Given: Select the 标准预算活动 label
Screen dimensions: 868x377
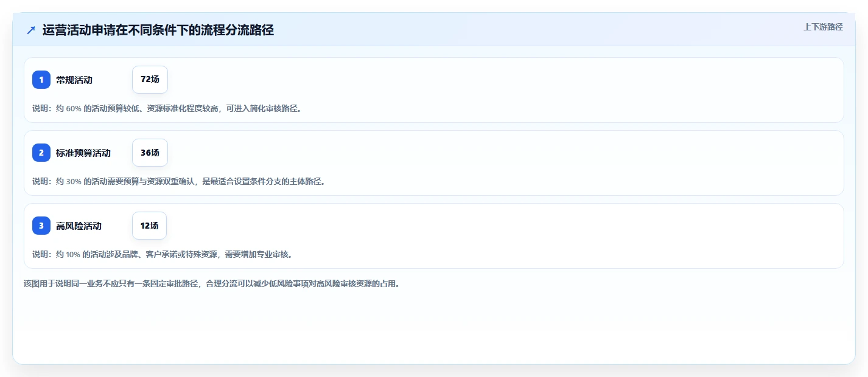Looking at the screenshot, I should pyautogui.click(x=83, y=153).
